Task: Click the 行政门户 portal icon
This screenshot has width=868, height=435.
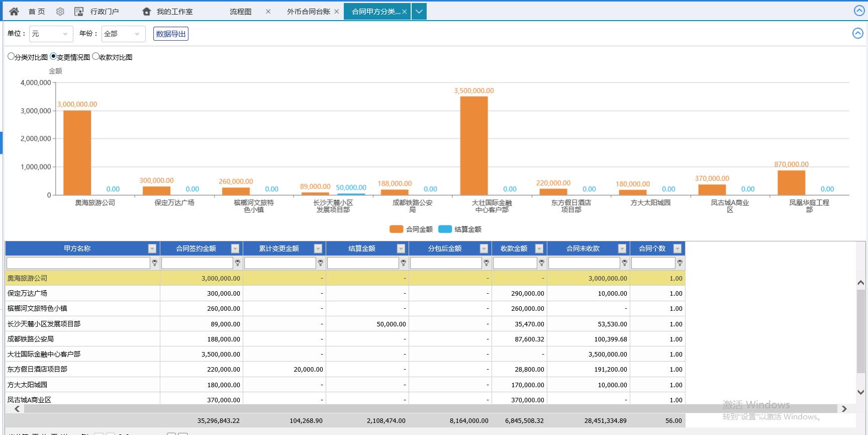Action: [79, 12]
